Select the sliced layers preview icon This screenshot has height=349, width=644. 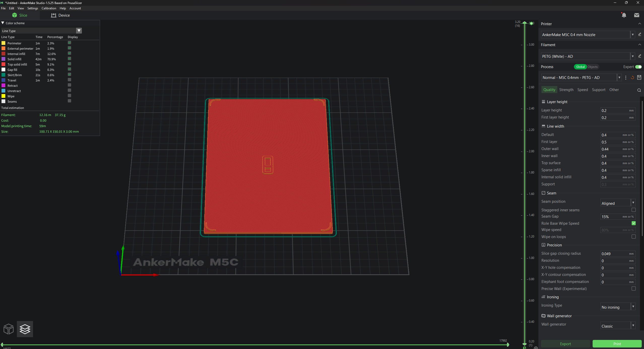[25, 329]
